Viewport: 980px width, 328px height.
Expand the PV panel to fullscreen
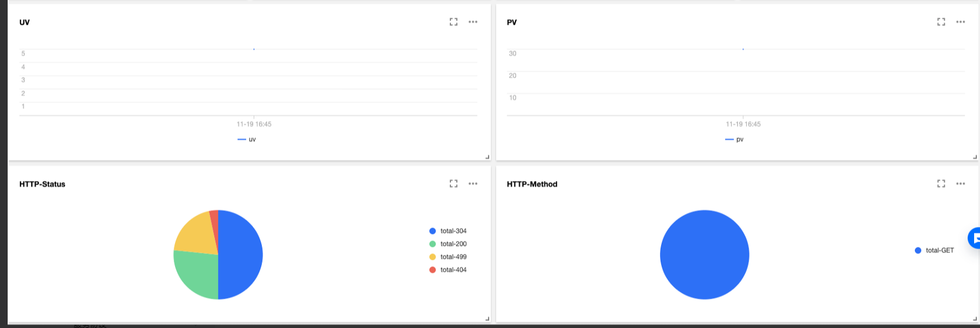[941, 22]
